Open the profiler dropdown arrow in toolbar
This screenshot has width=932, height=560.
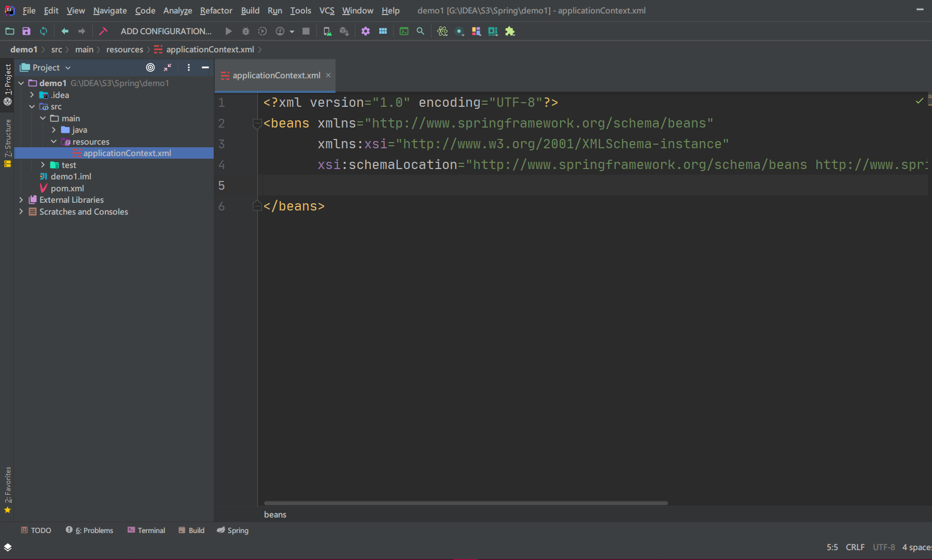tap(292, 32)
